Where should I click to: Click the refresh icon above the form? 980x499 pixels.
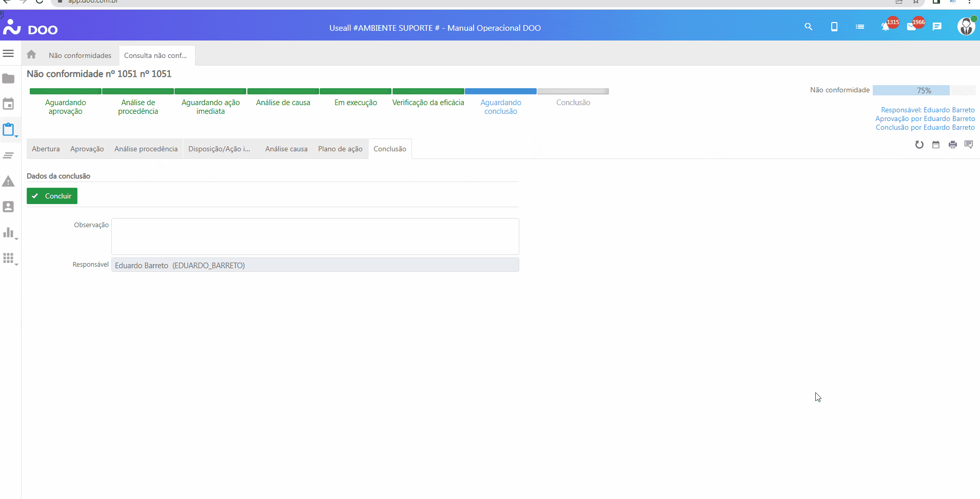point(919,145)
